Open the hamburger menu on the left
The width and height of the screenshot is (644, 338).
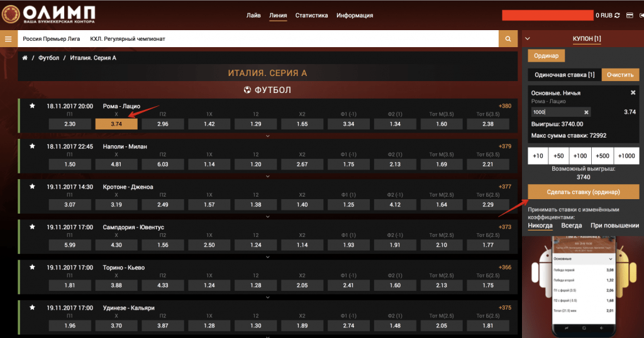click(8, 39)
